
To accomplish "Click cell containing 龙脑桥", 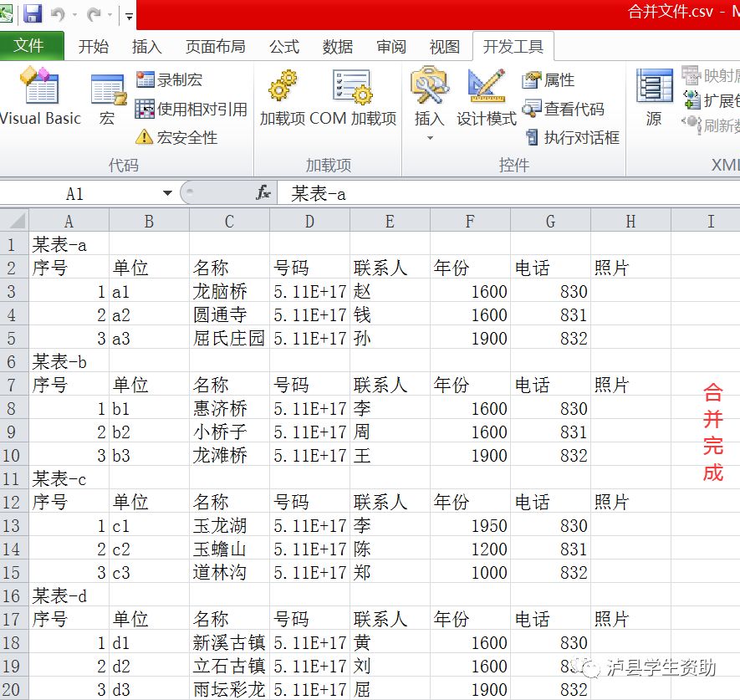I will coord(229,291).
